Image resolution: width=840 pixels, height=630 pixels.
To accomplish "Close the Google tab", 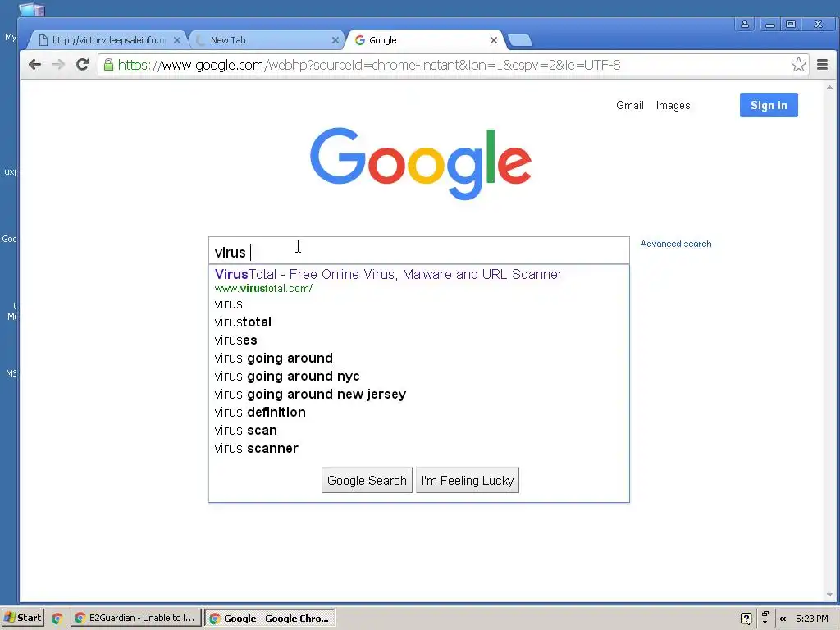I will pos(493,40).
